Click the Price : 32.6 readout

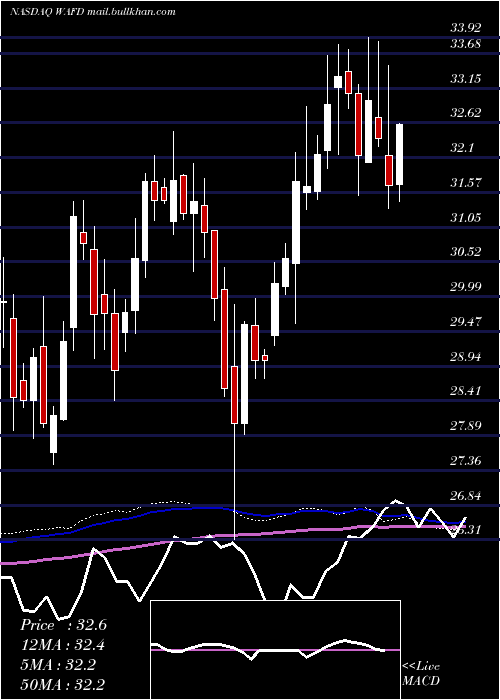63,625
